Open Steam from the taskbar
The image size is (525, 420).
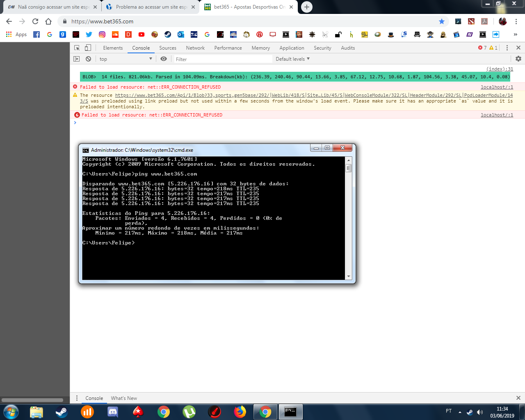(x=62, y=411)
